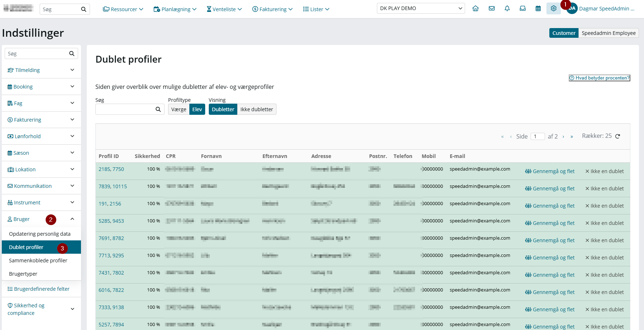
Task: Open the settings gear icon
Action: (x=554, y=8)
